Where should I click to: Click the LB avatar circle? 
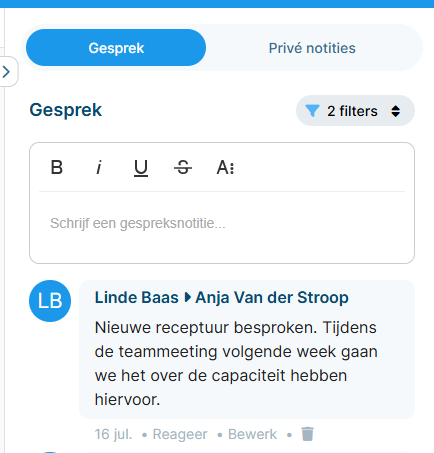pos(50,301)
